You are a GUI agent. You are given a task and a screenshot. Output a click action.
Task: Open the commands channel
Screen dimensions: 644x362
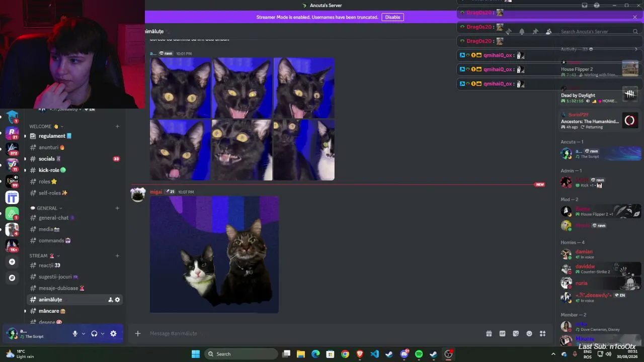(75, 240)
